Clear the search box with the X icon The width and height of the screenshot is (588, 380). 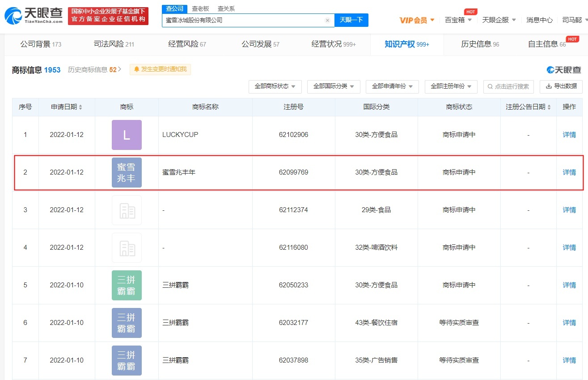pos(327,20)
